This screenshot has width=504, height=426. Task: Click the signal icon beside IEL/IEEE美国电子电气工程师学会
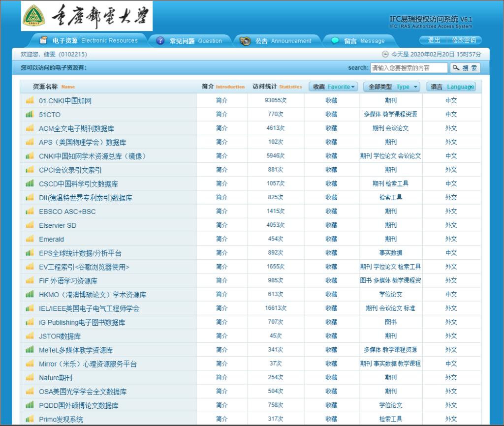(x=30, y=308)
